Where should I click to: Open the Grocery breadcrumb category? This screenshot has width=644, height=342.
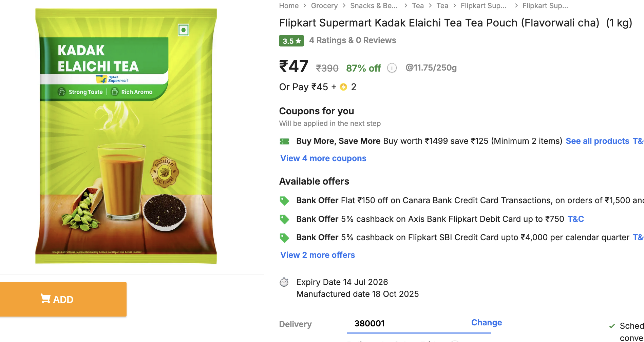click(x=324, y=5)
